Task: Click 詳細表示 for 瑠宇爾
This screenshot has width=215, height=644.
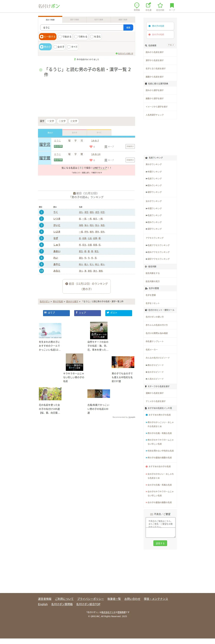Action: click(130, 160)
